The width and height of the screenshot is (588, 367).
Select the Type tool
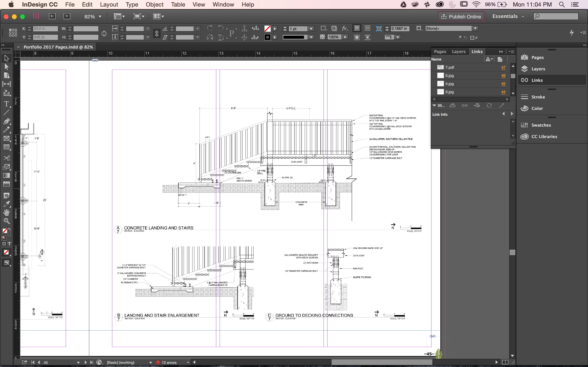7,104
